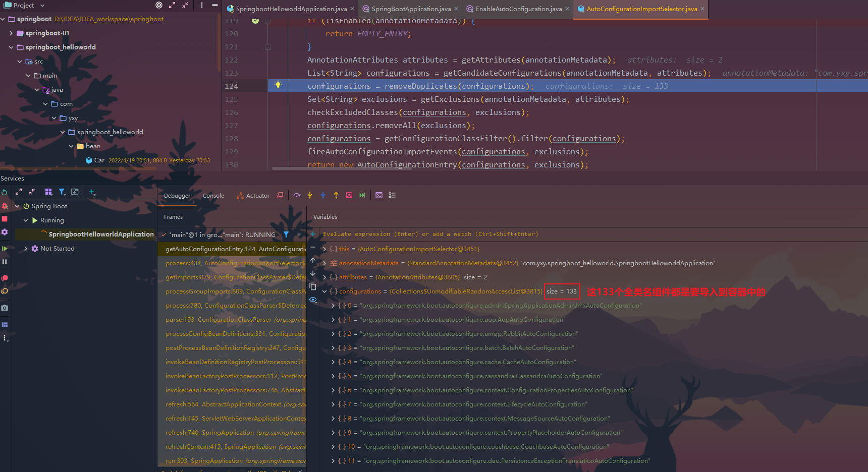868x472 pixels.
Task: Click the New Watch plus in Variables
Action: [313, 234]
